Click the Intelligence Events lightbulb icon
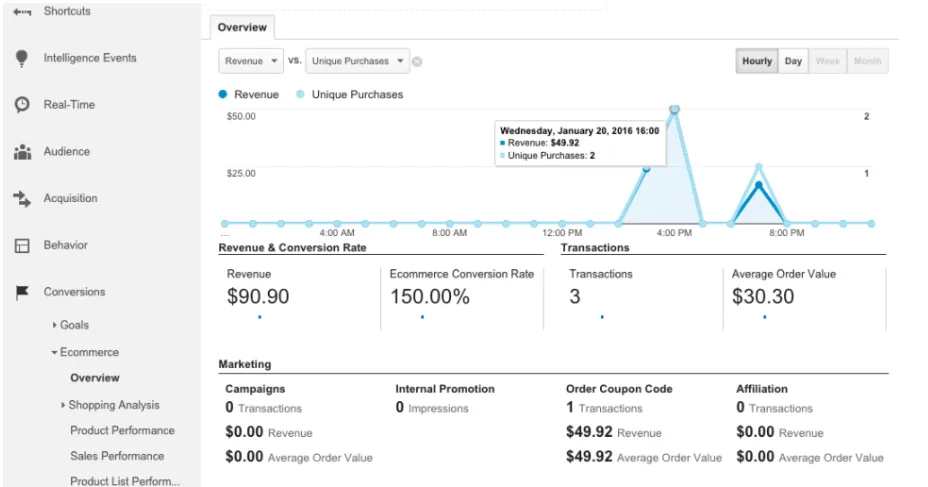Screen dimensions: 928x487 [x=22, y=58]
